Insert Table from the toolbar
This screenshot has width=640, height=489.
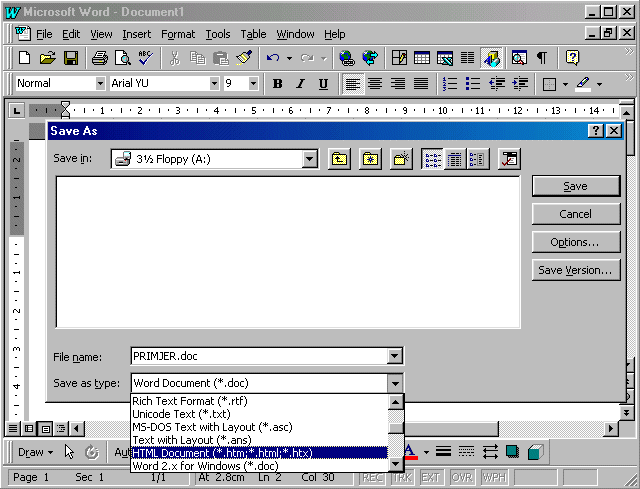pos(422,58)
